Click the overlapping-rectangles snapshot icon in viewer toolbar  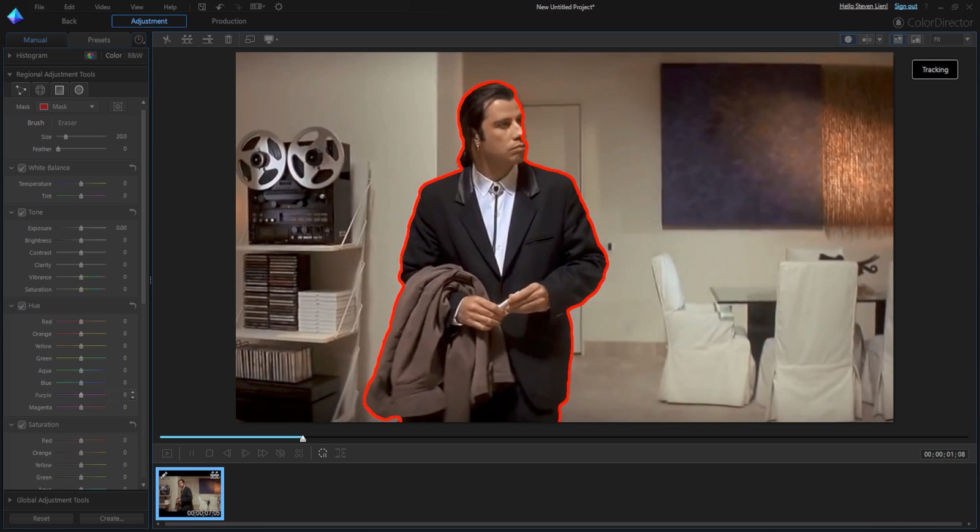[250, 39]
